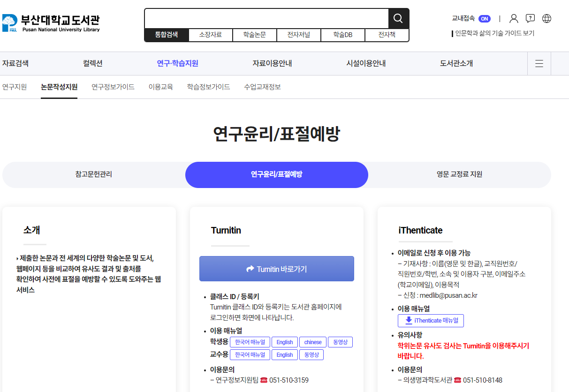Click the Pusan National University Library logo
The width and height of the screenshot is (569, 392).
[51, 23]
